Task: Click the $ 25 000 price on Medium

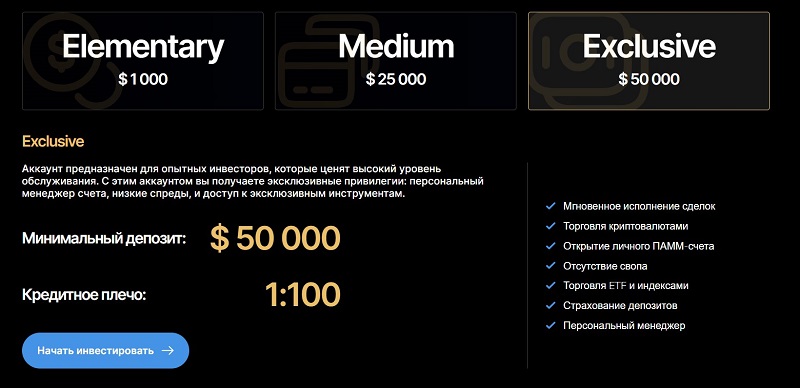Action: 396,79
